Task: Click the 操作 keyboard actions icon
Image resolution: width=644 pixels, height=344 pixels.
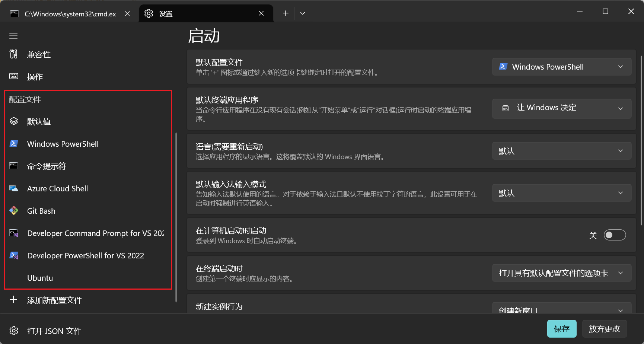Action: coord(13,76)
